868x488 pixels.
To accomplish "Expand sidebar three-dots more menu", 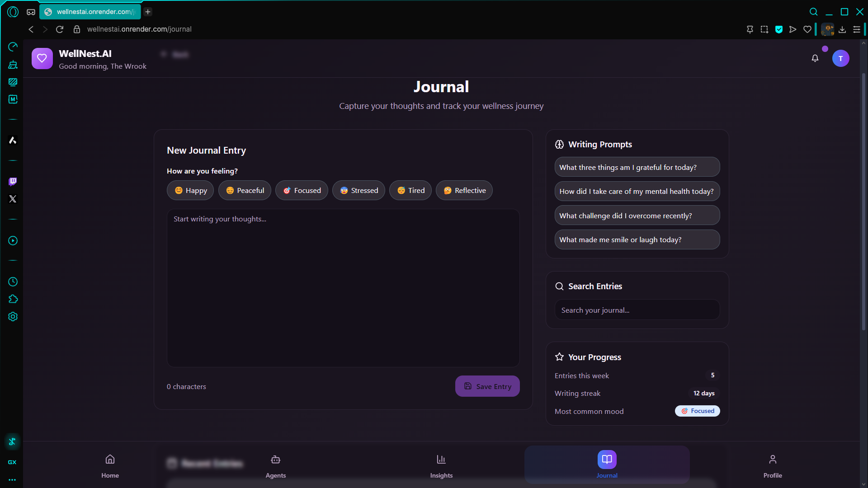I will pyautogui.click(x=12, y=480).
